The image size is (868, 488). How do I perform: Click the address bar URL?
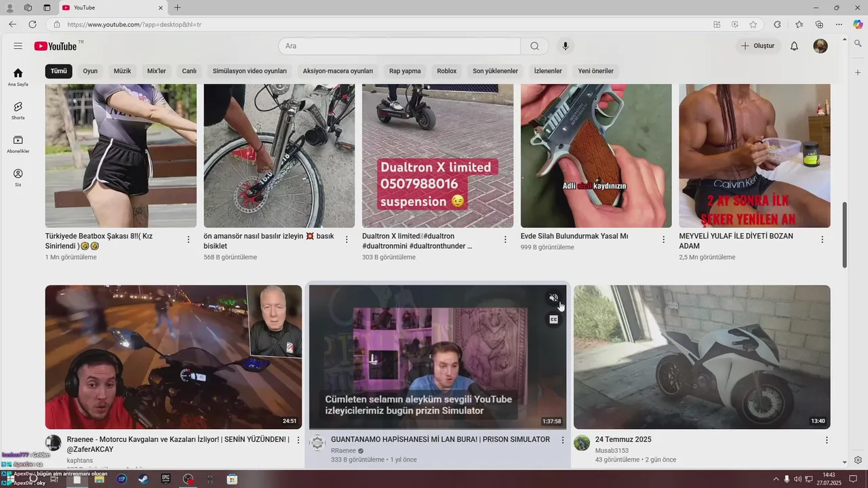134,24
